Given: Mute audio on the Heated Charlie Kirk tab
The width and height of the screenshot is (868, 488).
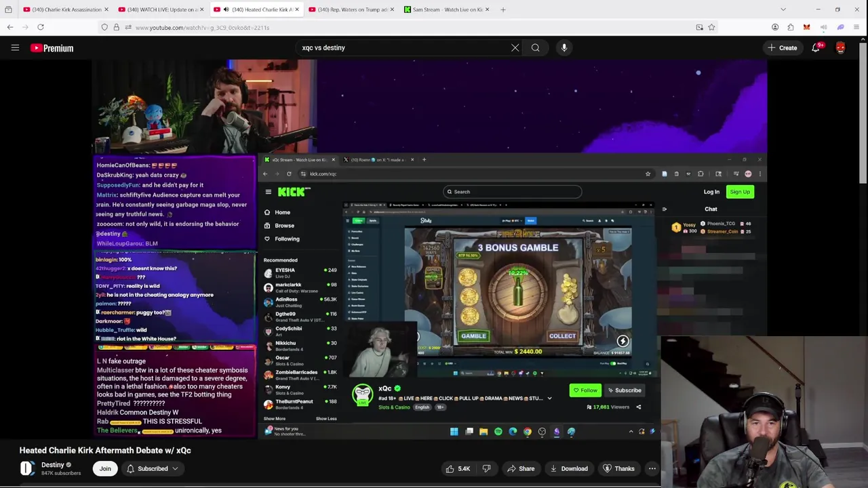Looking at the screenshot, I should point(226,9).
